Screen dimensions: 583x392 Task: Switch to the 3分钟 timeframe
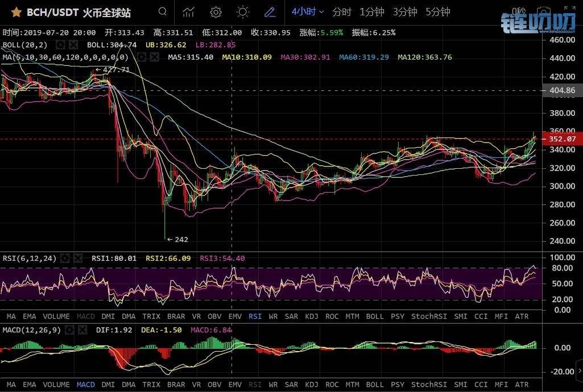click(x=405, y=12)
